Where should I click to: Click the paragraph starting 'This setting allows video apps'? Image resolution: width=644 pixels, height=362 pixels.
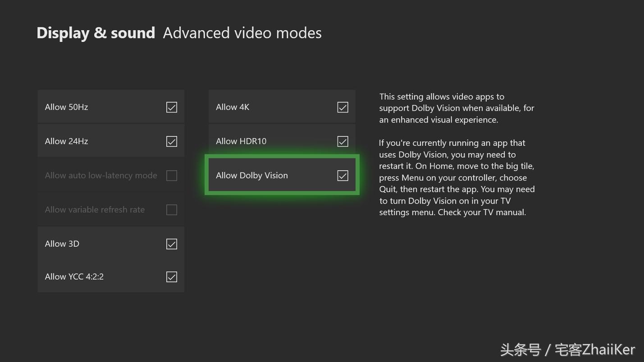[457, 108]
